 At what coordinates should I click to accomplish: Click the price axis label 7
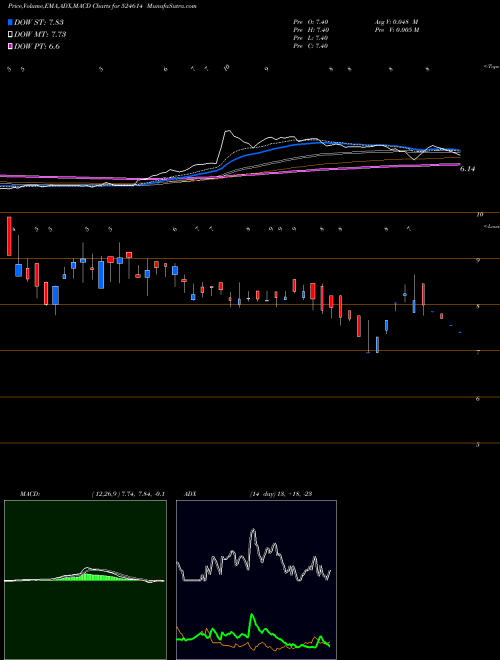coord(478,352)
